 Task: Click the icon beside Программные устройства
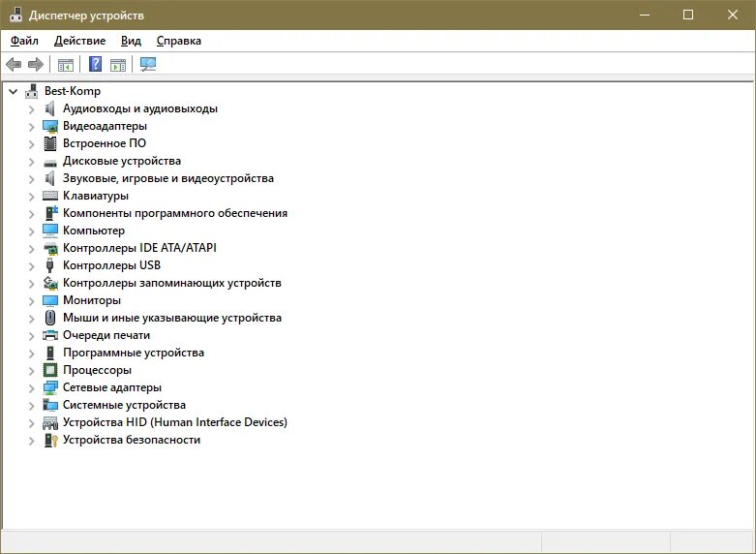tap(50, 353)
